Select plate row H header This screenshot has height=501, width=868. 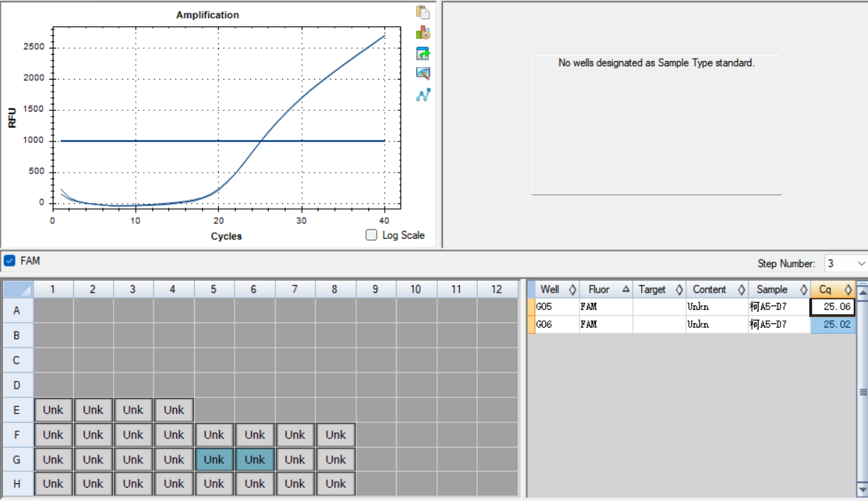18,484
